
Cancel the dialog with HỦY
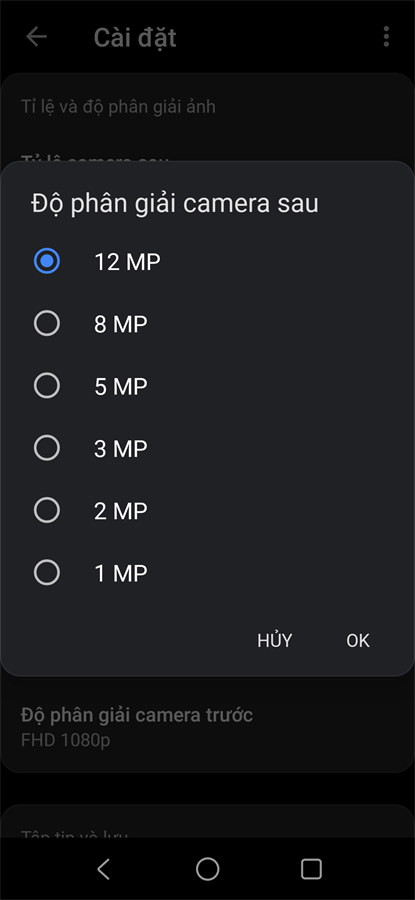coord(274,640)
